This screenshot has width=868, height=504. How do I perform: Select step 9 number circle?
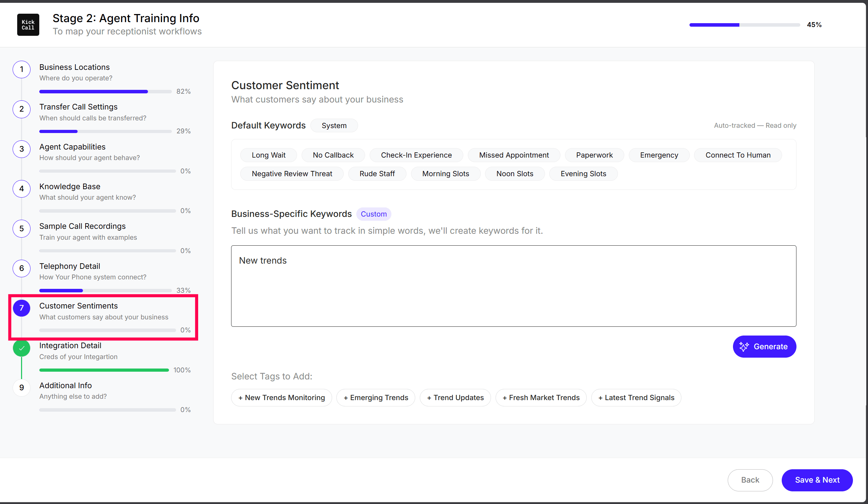coord(22,387)
